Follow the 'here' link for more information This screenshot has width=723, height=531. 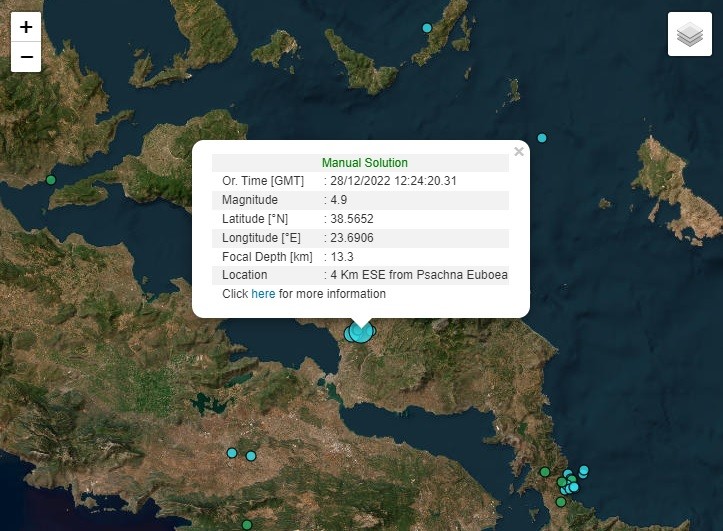point(263,294)
